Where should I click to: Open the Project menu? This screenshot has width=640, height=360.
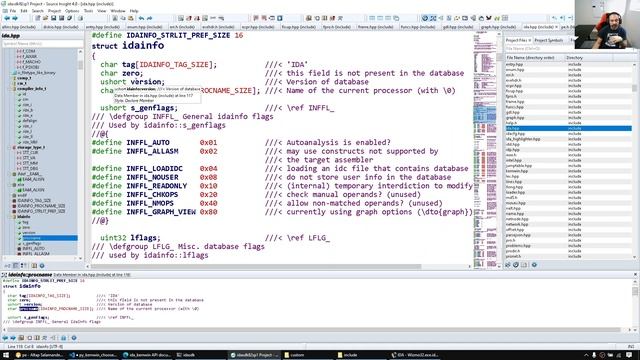[x=54, y=11]
